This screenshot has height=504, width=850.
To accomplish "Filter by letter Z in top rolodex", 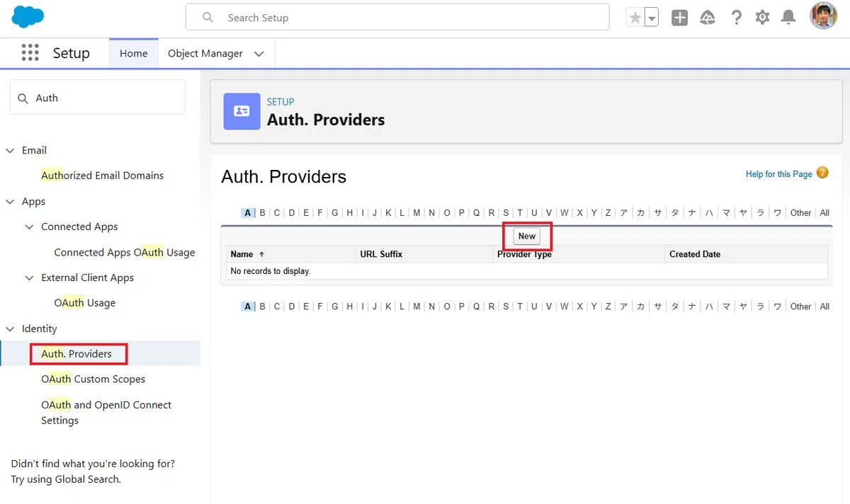I will tap(608, 212).
